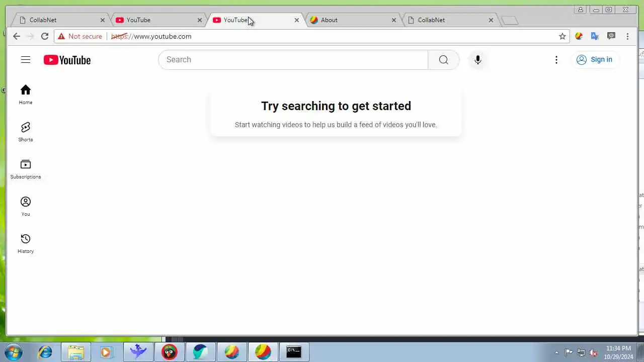644x362 pixels.
Task: Close the About tab
Action: [x=394, y=20]
